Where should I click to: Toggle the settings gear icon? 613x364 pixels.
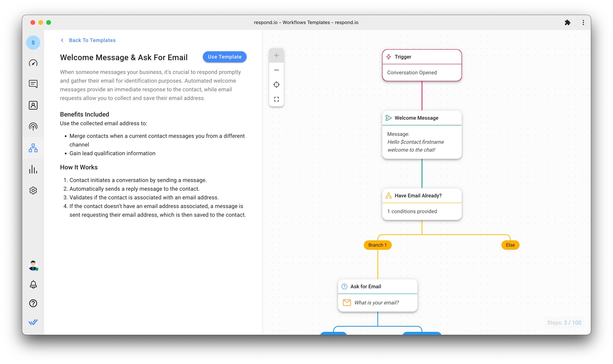(x=33, y=190)
